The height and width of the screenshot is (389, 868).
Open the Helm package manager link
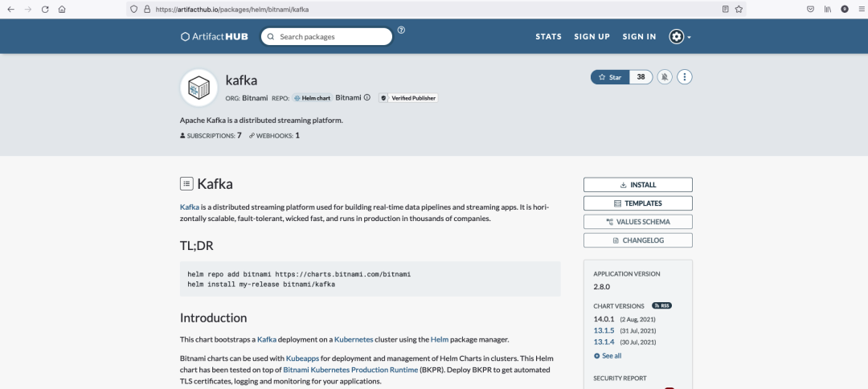pos(440,339)
